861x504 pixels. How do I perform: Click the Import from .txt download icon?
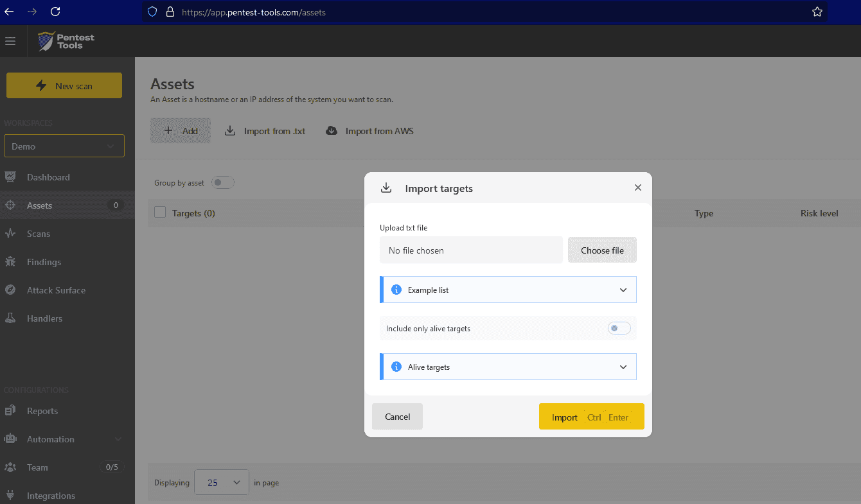coord(230,131)
